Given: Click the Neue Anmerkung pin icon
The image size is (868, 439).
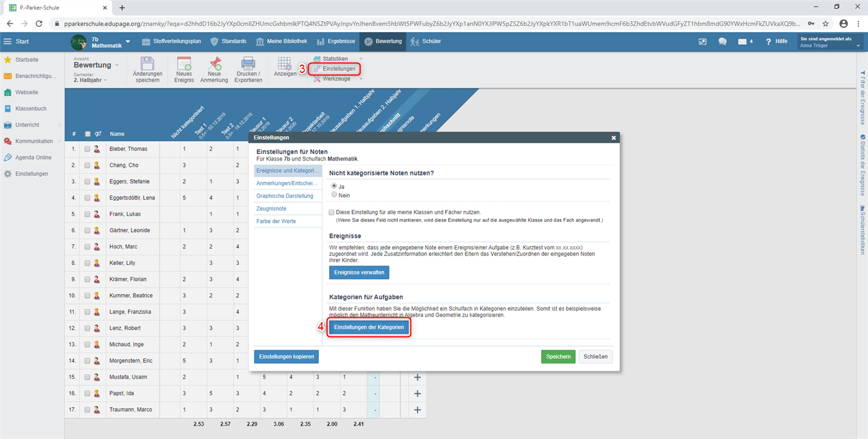Looking at the screenshot, I should tap(214, 64).
